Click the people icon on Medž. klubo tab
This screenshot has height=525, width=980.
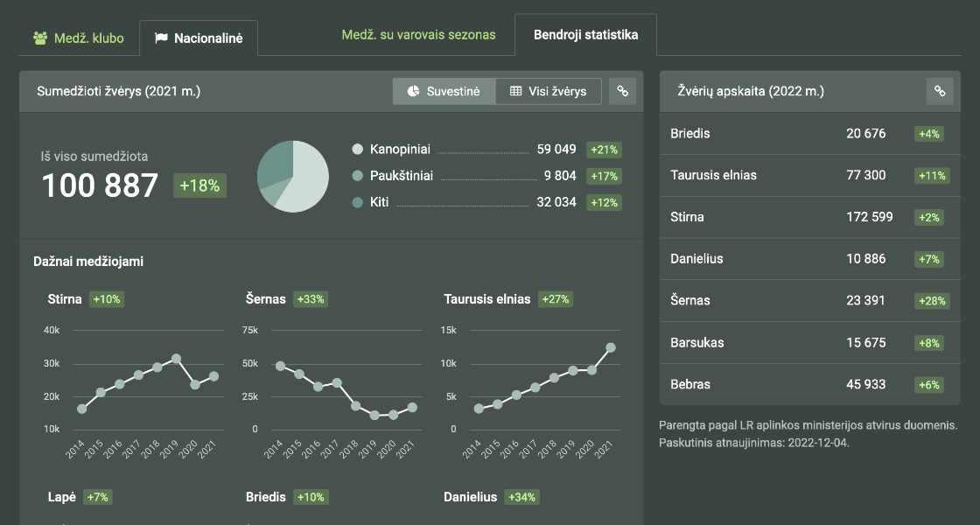(x=40, y=38)
